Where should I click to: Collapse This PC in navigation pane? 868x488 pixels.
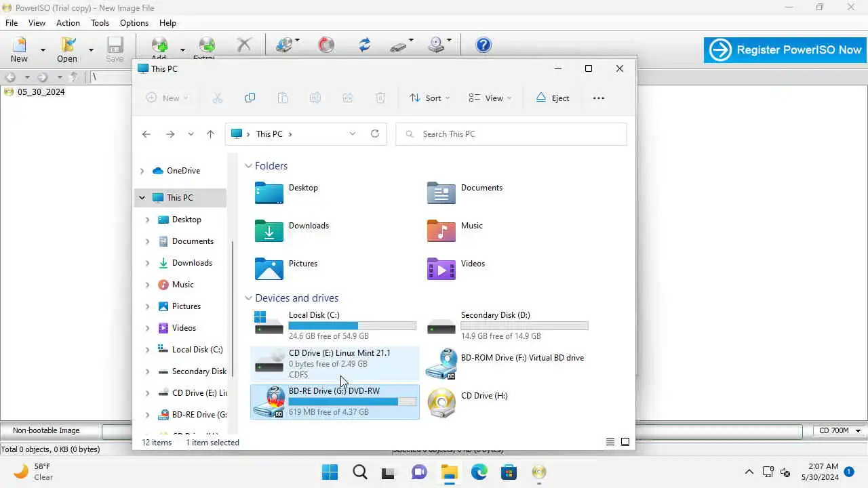click(x=142, y=198)
